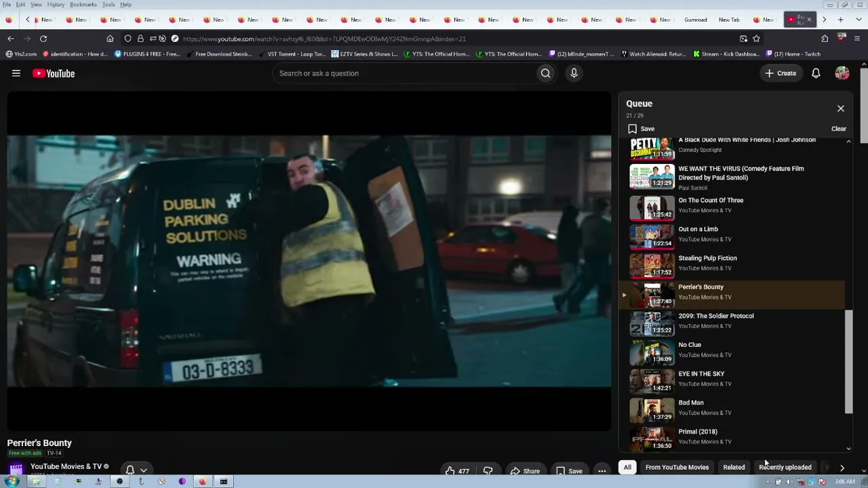Bookmark this page with the star icon
The height and width of the screenshot is (488, 868).
(756, 39)
